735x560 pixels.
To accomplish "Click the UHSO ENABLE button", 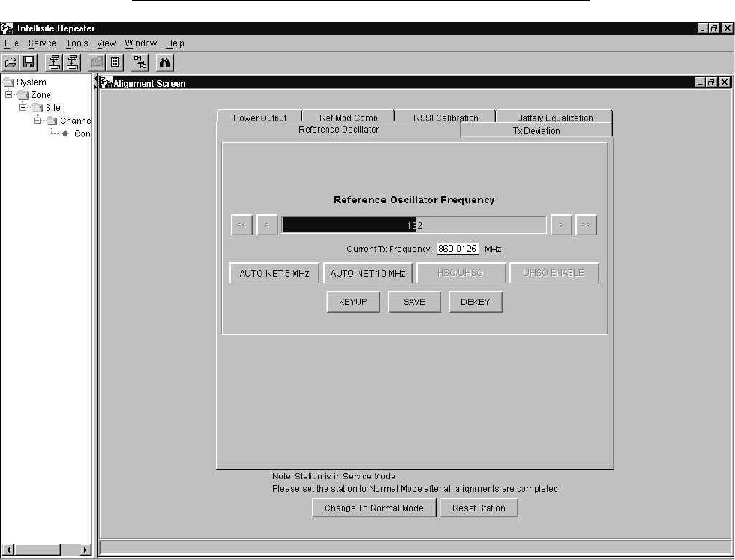I will (x=554, y=273).
